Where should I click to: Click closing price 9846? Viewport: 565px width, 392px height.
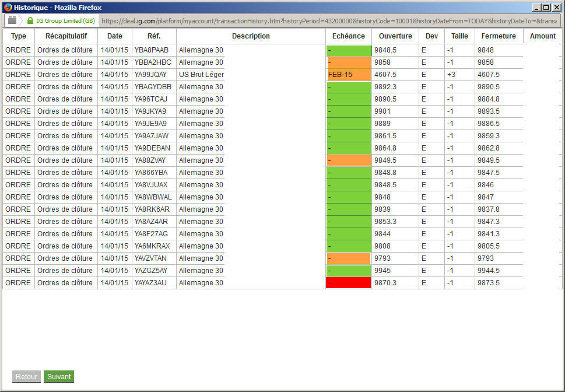(x=486, y=185)
